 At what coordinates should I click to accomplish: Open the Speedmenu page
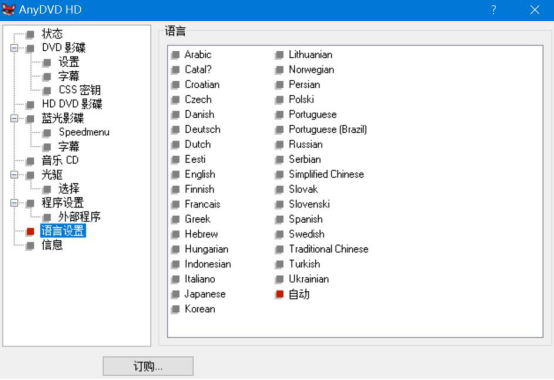point(84,132)
